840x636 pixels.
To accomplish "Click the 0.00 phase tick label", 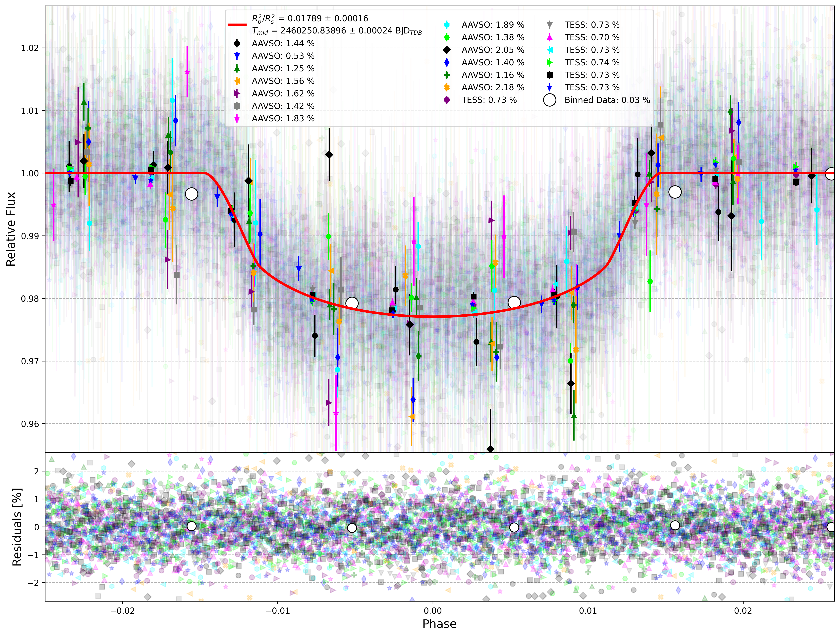I will (x=433, y=610).
